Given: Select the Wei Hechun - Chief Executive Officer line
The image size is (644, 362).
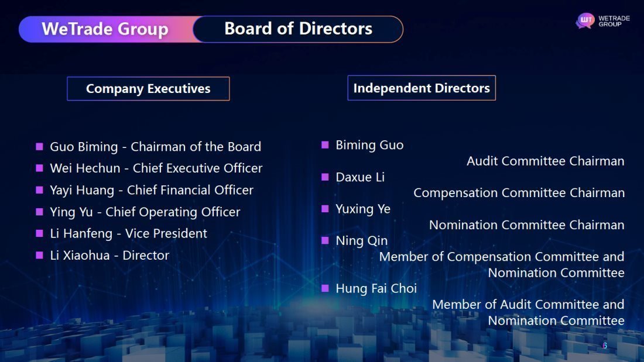Looking at the screenshot, I should point(156,168).
